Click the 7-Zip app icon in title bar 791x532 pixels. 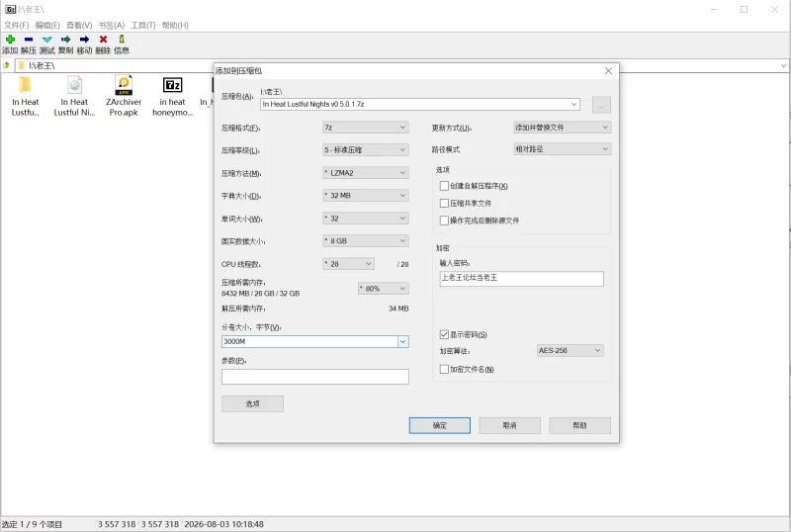[10, 9]
